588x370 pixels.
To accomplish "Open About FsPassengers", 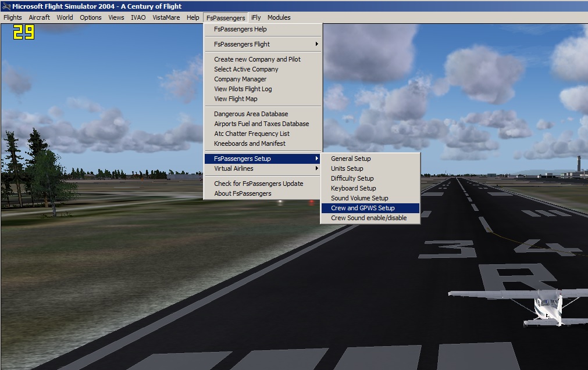I will point(263,193).
